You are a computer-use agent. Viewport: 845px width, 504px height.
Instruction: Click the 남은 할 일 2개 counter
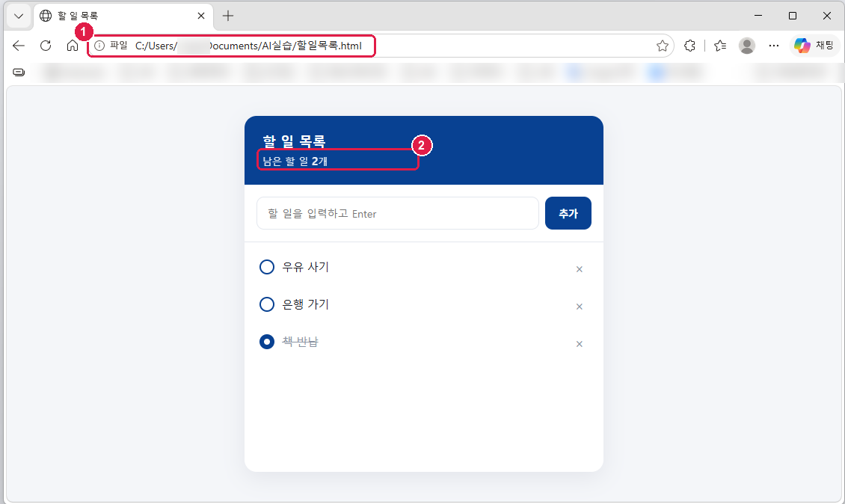tap(295, 162)
